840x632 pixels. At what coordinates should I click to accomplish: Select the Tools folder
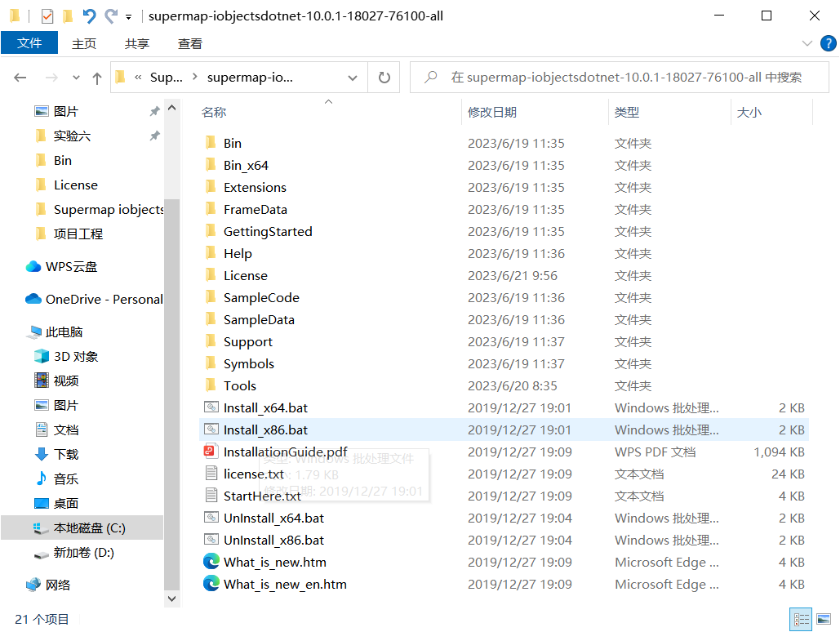(239, 385)
